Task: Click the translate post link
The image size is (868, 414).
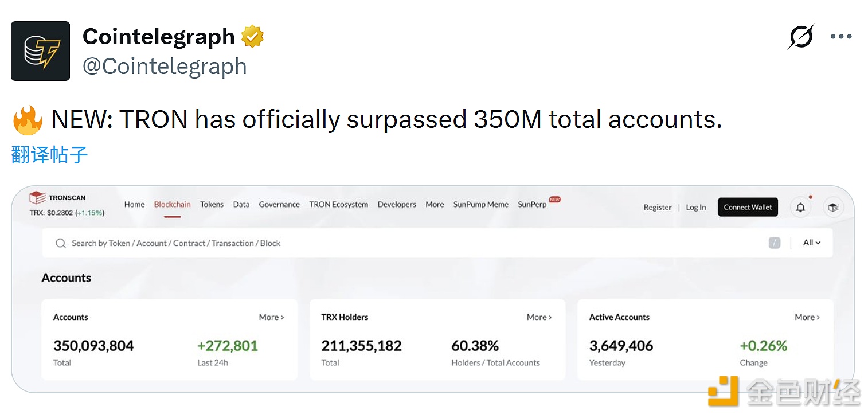Action: coord(49,155)
